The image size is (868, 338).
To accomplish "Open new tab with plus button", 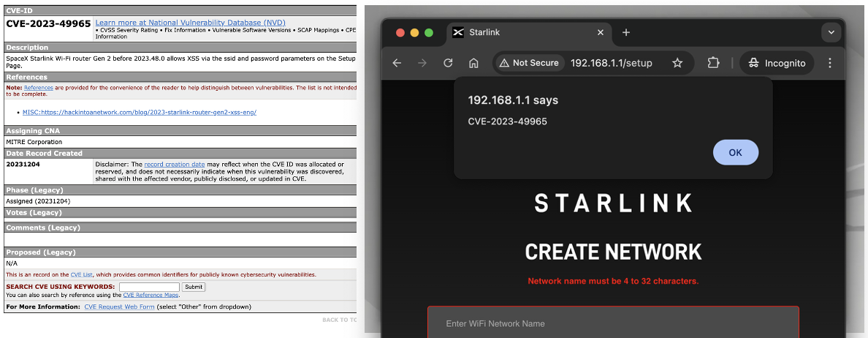I will pyautogui.click(x=625, y=32).
